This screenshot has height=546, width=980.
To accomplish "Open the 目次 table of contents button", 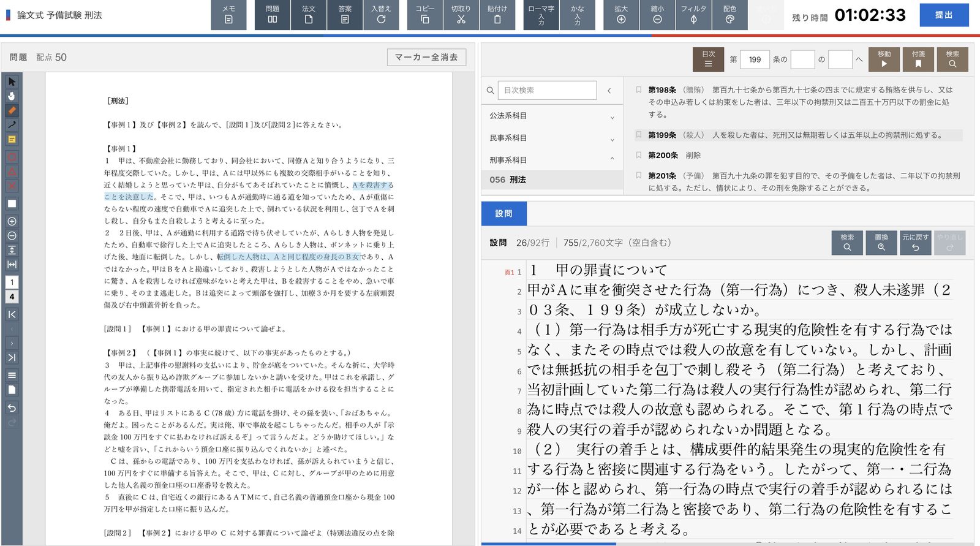I will coord(708,59).
